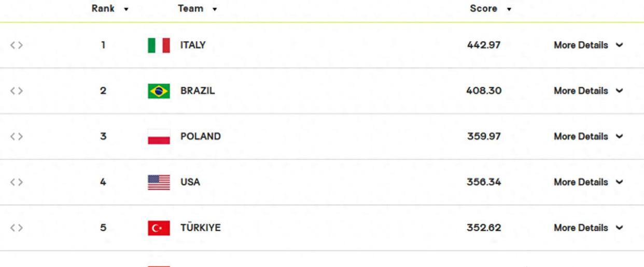Sort the table by the Team column
The width and height of the screenshot is (644, 267).
(198, 8)
